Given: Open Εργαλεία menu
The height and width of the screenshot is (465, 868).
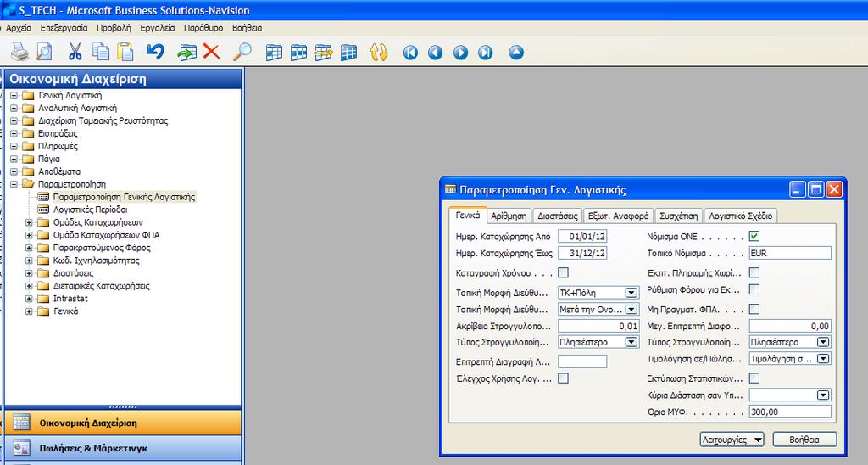Looking at the screenshot, I should [x=157, y=28].
